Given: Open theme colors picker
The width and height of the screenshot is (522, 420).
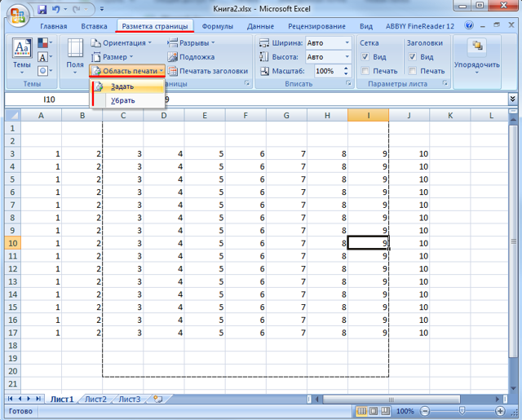Looking at the screenshot, I should [x=45, y=42].
